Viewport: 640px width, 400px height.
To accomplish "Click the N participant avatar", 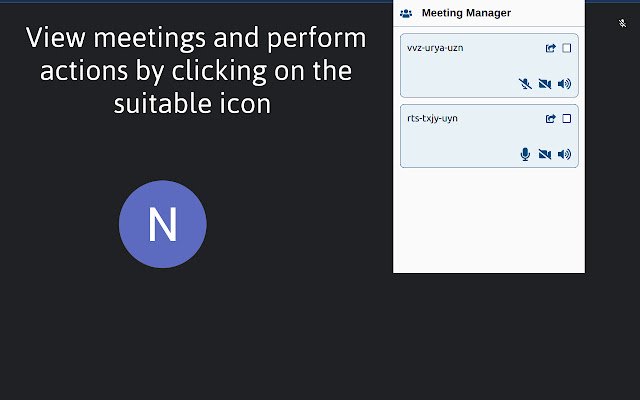I will tap(163, 224).
